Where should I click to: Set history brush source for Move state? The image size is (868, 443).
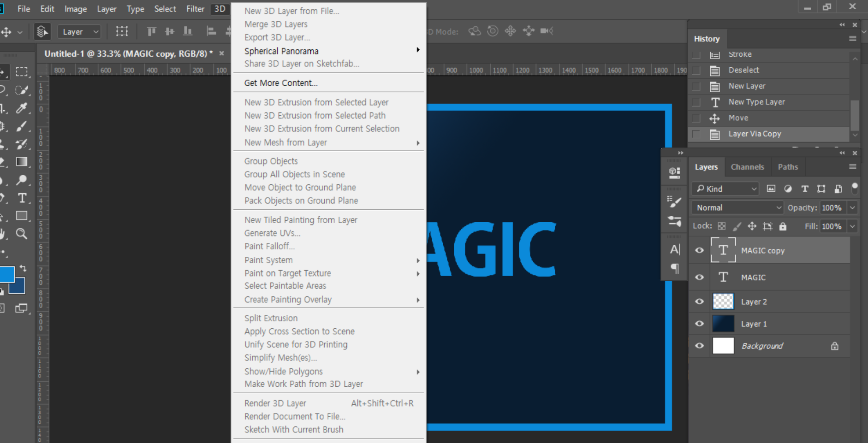click(696, 118)
